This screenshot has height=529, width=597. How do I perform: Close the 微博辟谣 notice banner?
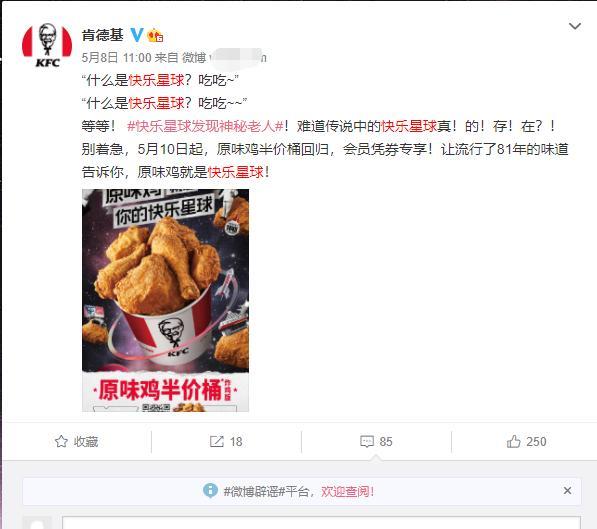(x=567, y=491)
